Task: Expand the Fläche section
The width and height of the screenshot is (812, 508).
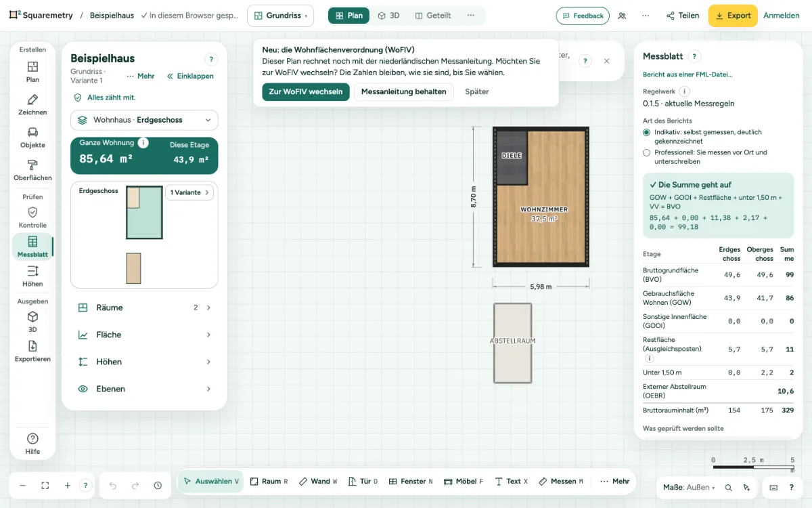Action: 144,335
